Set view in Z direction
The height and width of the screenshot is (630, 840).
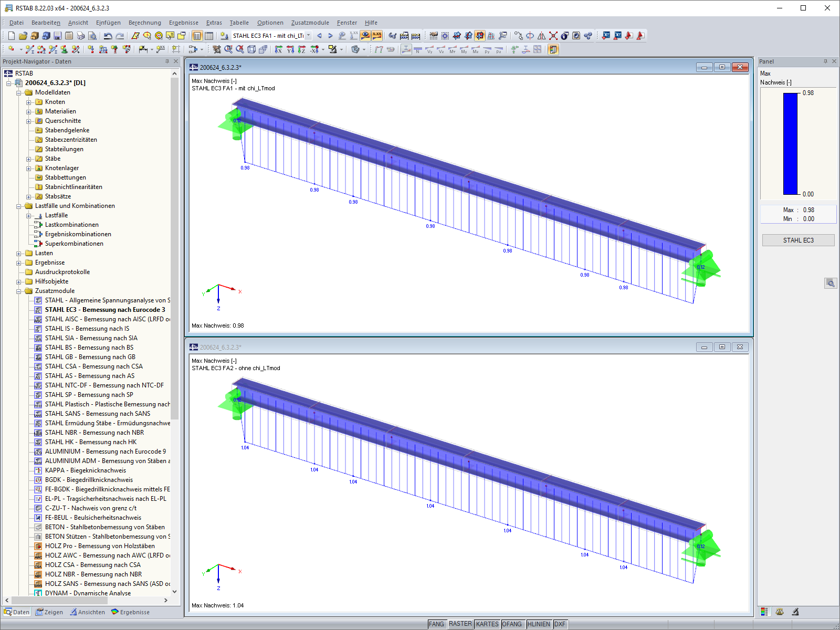(302, 49)
